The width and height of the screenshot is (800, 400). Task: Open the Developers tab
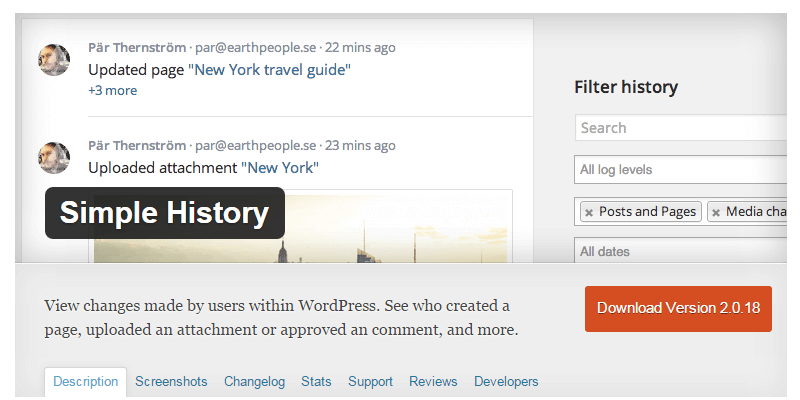[x=506, y=381]
